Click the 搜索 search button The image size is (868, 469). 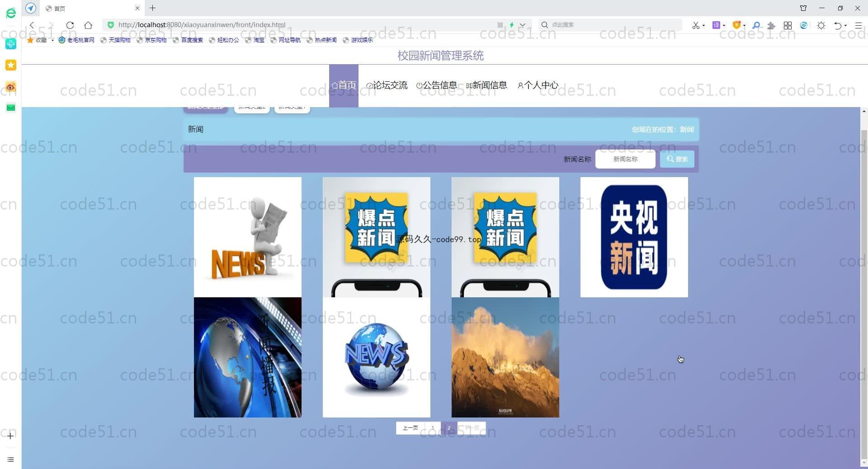coord(677,159)
